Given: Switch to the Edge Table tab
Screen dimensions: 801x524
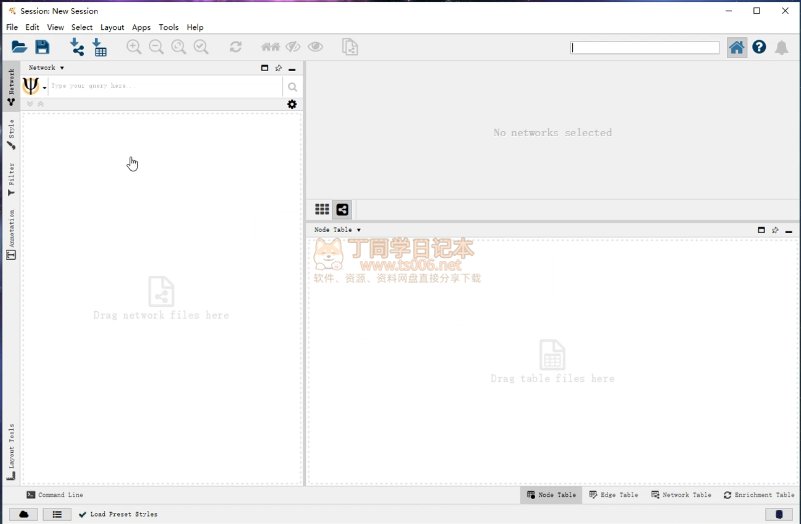Looking at the screenshot, I should 613,495.
